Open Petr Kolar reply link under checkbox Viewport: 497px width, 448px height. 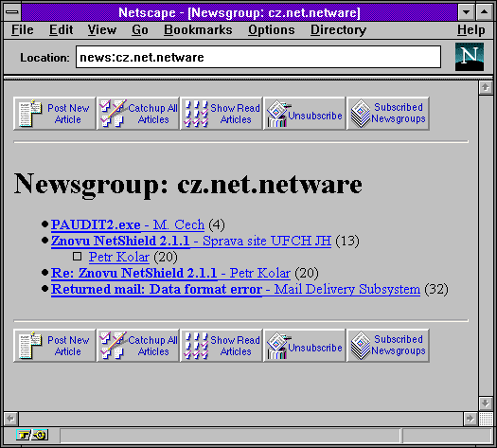[119, 257]
